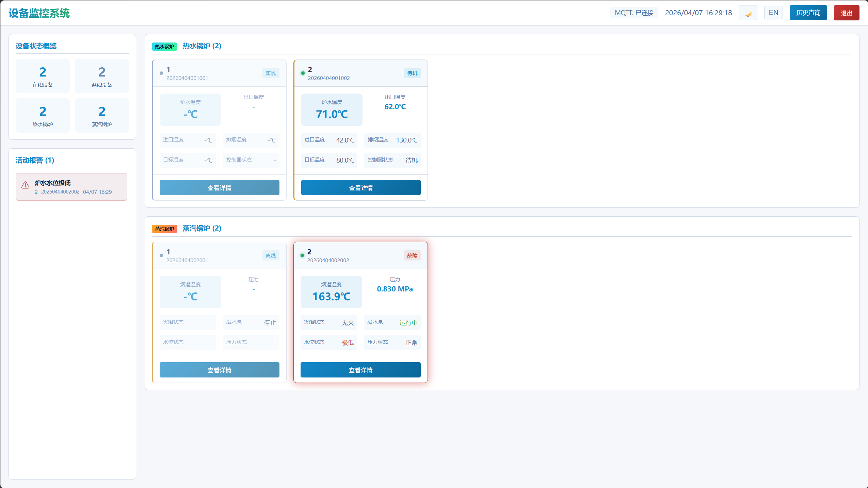Click the 故障 status tag
The image size is (868, 488).
(x=412, y=255)
